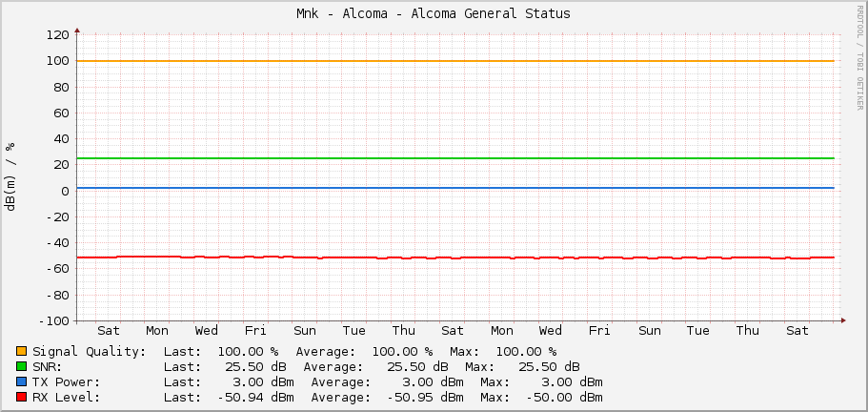Image resolution: width=868 pixels, height=412 pixels.
Task: Click the blue TX Power legend swatch
Action: tap(22, 382)
